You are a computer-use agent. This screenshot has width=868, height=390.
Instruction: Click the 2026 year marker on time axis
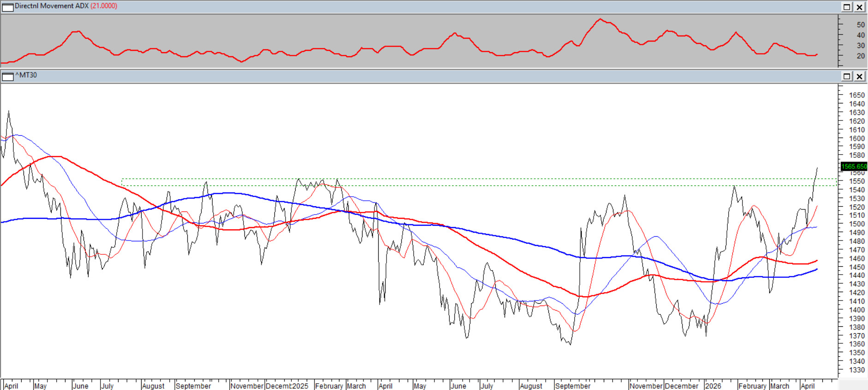pos(713,386)
